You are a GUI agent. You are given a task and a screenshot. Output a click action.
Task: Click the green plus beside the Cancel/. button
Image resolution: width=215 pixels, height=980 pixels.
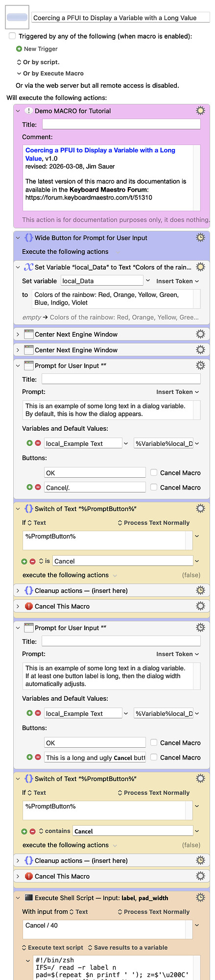29,488
